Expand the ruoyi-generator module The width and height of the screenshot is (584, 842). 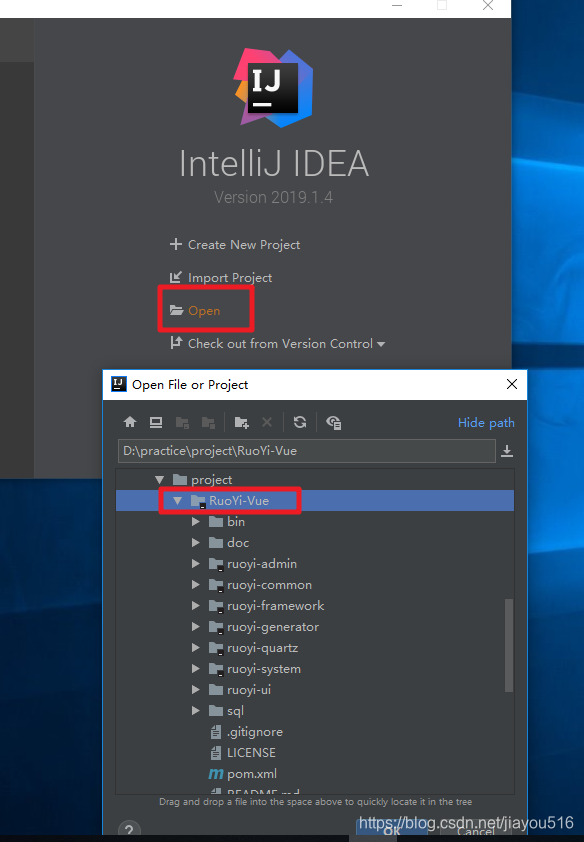[x=196, y=627]
